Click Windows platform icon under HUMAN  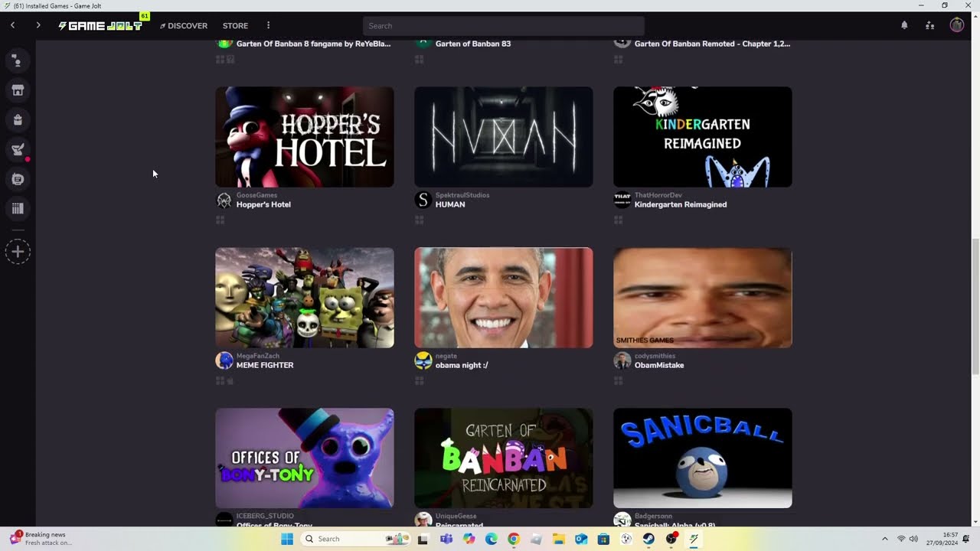click(419, 220)
